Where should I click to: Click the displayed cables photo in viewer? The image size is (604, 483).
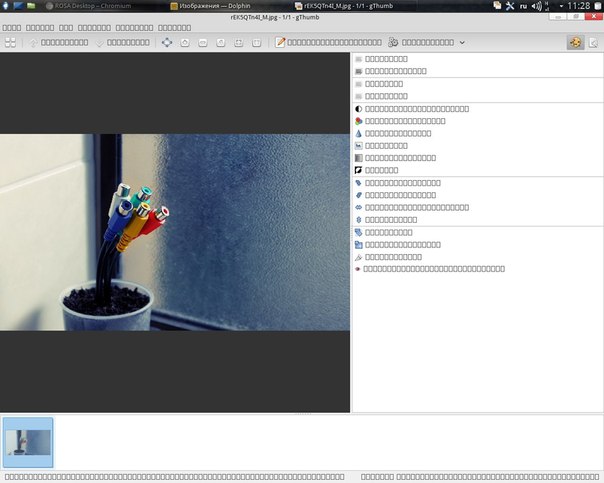tap(175, 232)
